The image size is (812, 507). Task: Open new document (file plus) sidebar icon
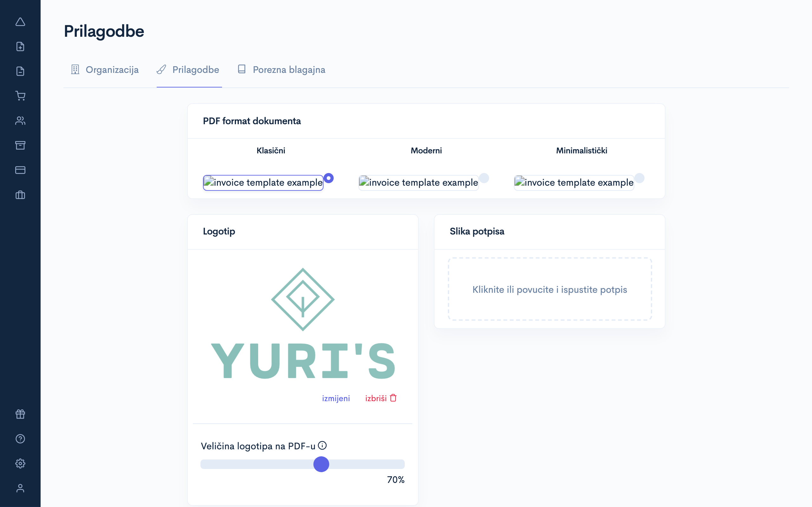[20, 47]
